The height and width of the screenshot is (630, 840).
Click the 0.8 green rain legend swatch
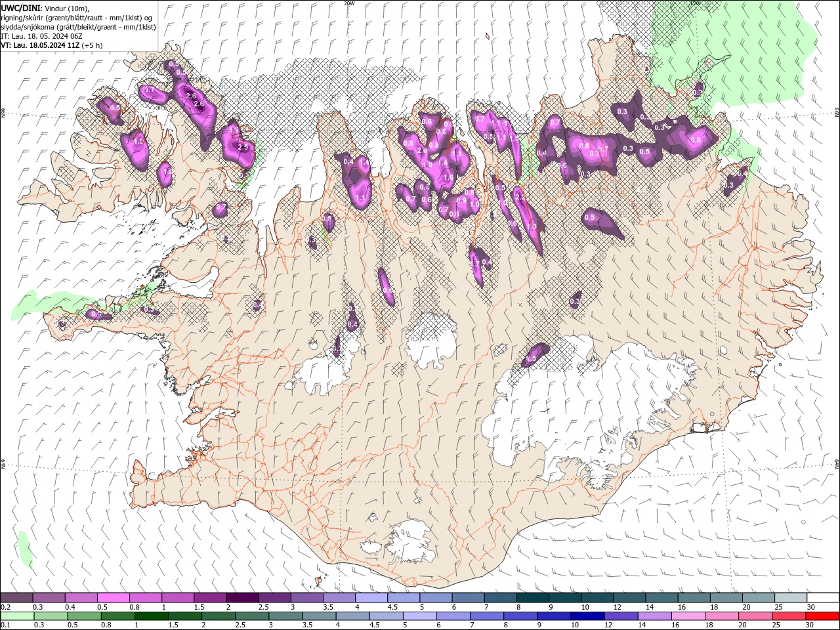click(x=117, y=616)
